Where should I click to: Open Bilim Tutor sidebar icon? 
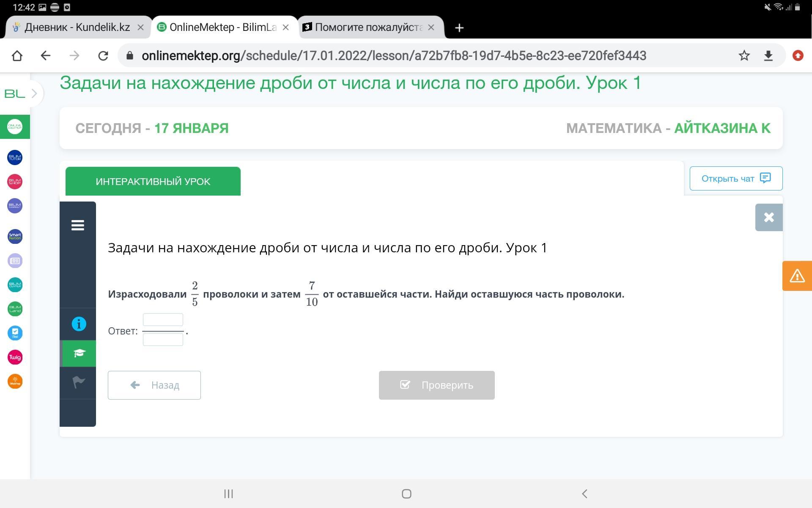(15, 157)
